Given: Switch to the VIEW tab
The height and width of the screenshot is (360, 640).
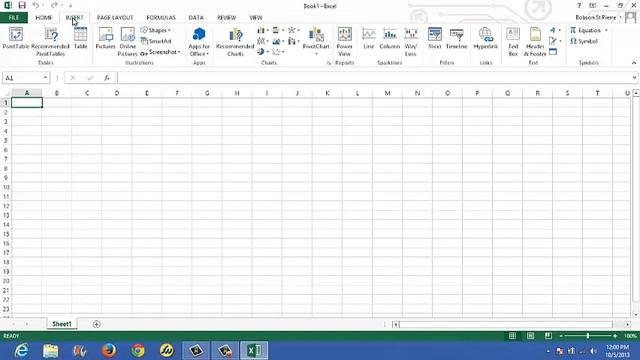Looking at the screenshot, I should coord(256,18).
